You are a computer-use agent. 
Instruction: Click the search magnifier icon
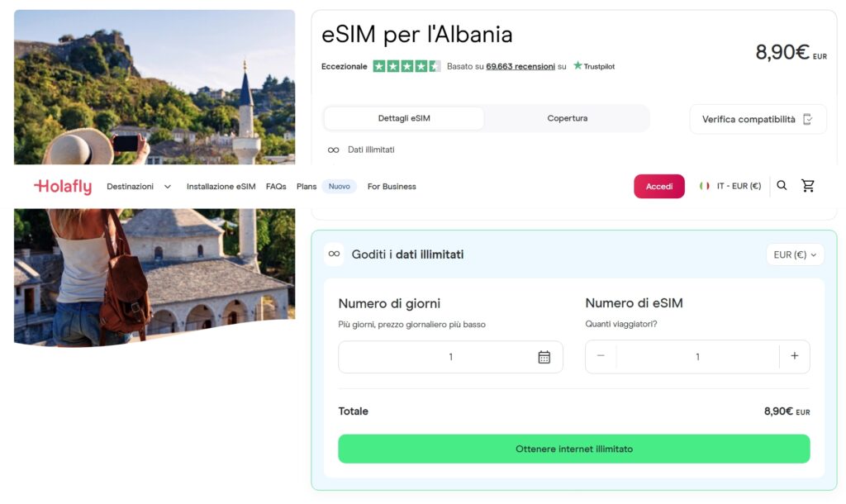pos(782,186)
